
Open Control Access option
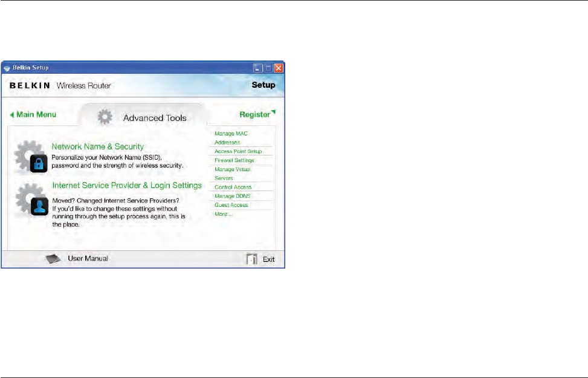coord(233,187)
